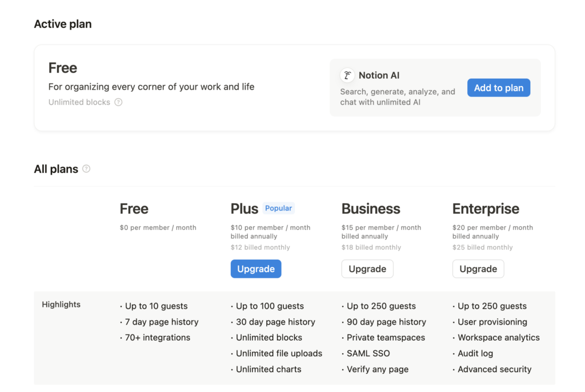Click help icon next to All plans
The height and width of the screenshot is (392, 585).
86,169
